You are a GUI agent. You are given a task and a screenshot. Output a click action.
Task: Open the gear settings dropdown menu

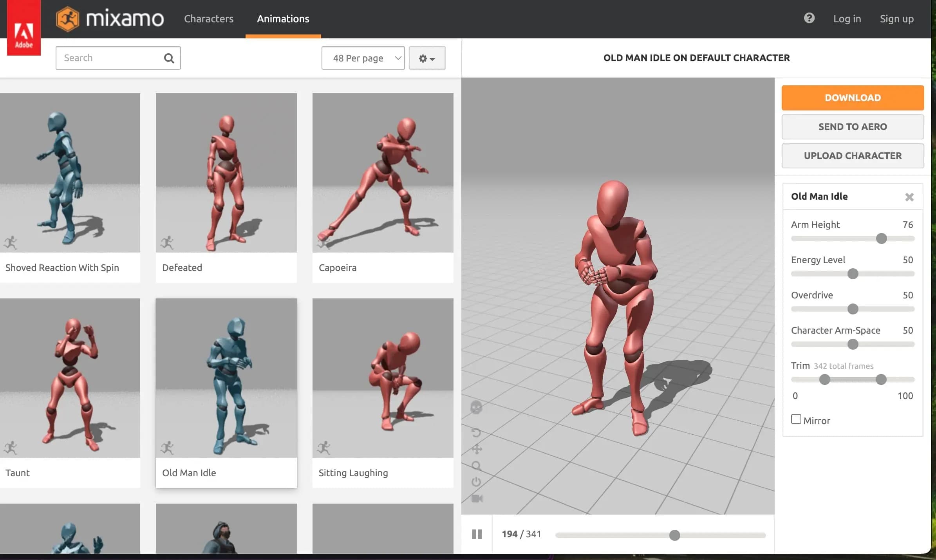tap(426, 58)
